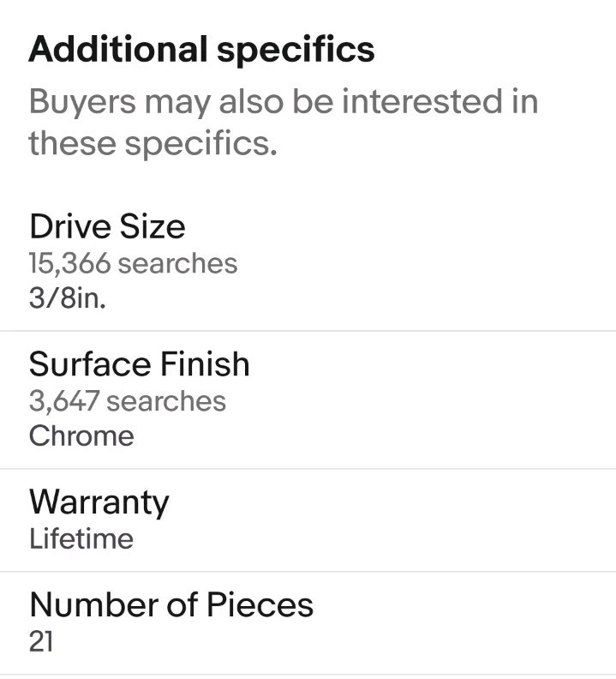This screenshot has height=679, width=616.
Task: Click the divider below the 3/8in. value
Action: pos(308,331)
